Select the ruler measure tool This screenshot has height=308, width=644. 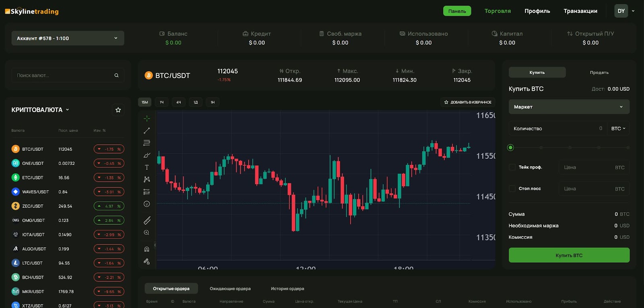147,220
